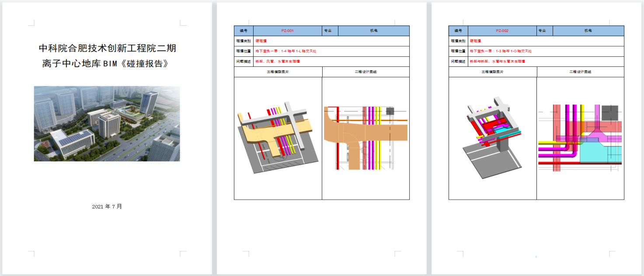Click the 三维模型图片 header on the PZ-001 page
The width and height of the screenshot is (644, 276).
278,72
